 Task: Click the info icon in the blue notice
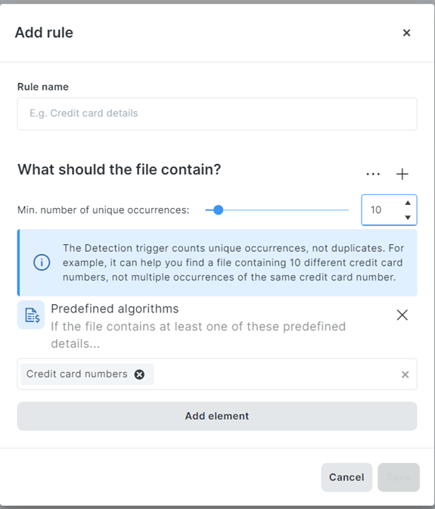[x=42, y=262]
